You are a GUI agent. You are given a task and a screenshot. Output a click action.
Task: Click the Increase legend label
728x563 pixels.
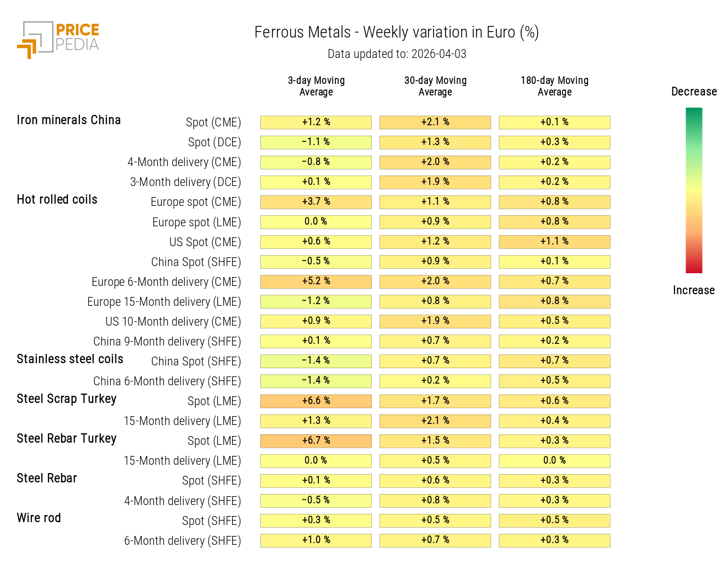tap(693, 290)
